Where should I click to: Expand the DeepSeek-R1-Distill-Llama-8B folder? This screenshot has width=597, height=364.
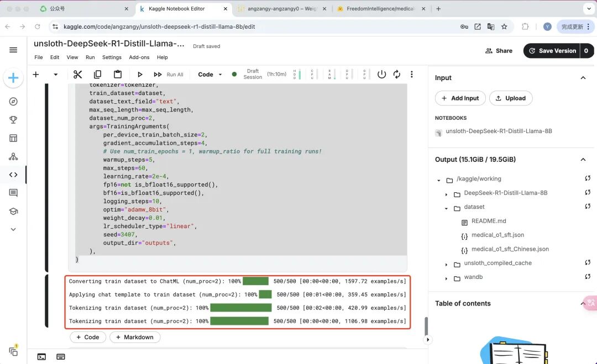[x=446, y=194]
